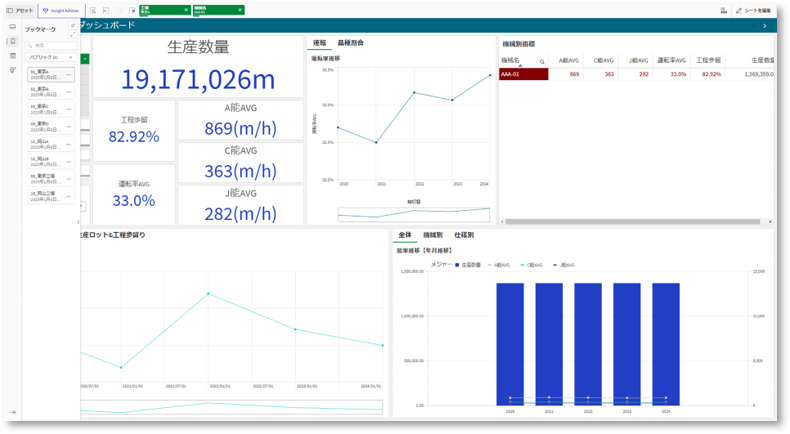The height and width of the screenshot is (434, 790).
Task: Click the 82.92% 工程歩留 KPI value
Action: (x=134, y=137)
